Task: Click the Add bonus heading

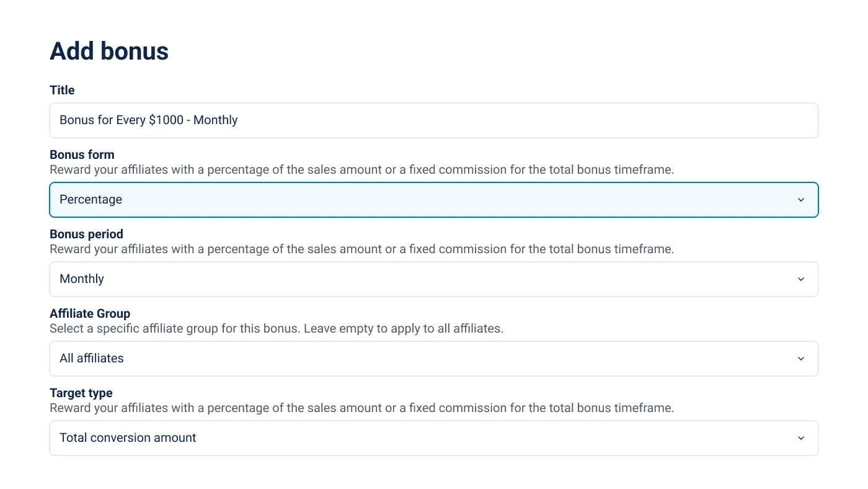Action: click(x=109, y=51)
